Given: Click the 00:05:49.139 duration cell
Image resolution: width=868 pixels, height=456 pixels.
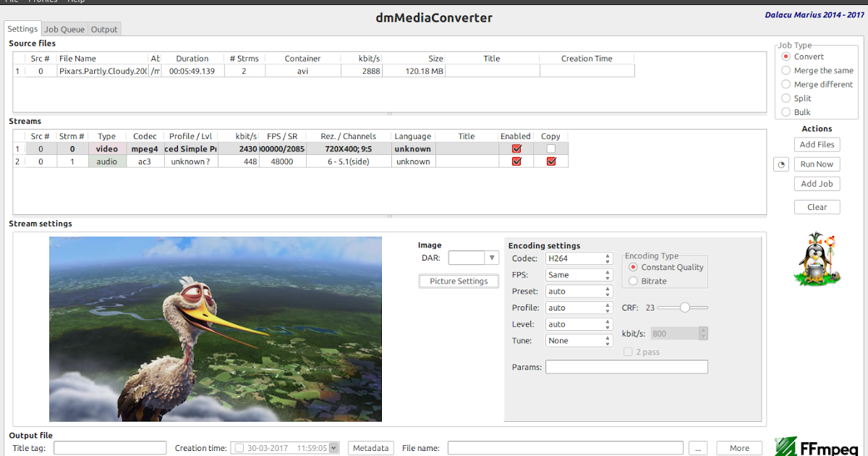Looking at the screenshot, I should [x=192, y=71].
